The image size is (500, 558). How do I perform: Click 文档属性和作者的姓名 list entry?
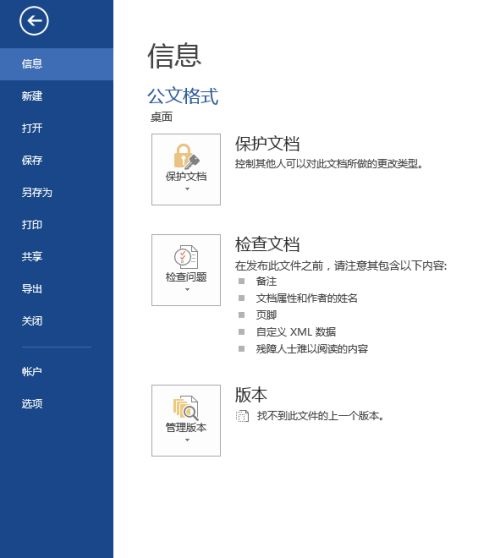[306, 298]
